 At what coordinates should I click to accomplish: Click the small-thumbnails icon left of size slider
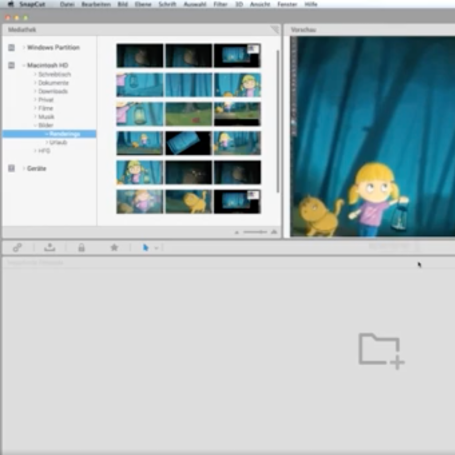tap(237, 232)
